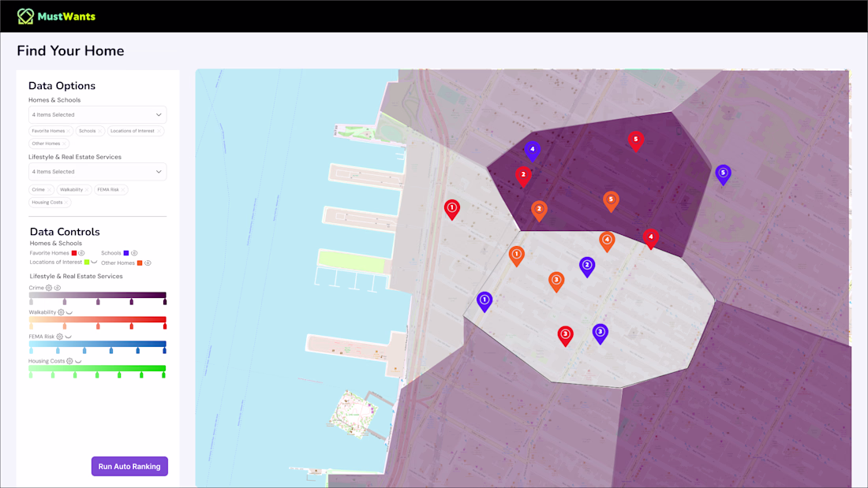Remove the Walkability chip

(x=87, y=190)
